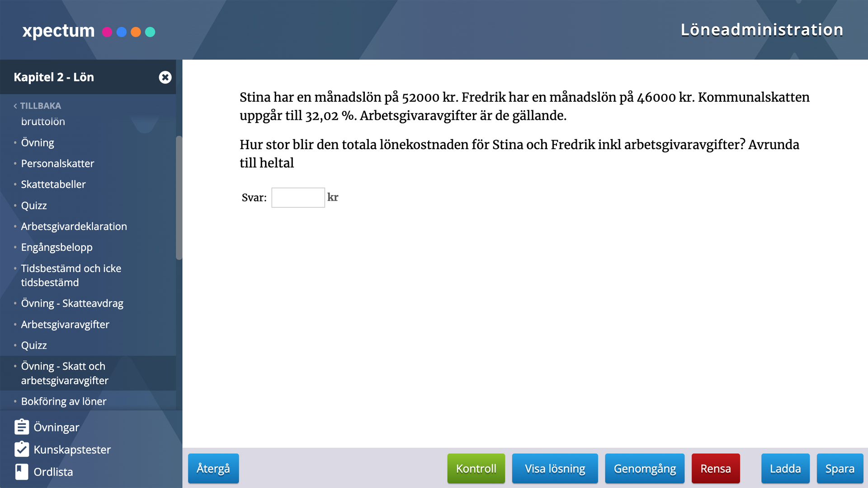This screenshot has width=868, height=488.
Task: Click the green dot in the logo row
Action: click(151, 32)
